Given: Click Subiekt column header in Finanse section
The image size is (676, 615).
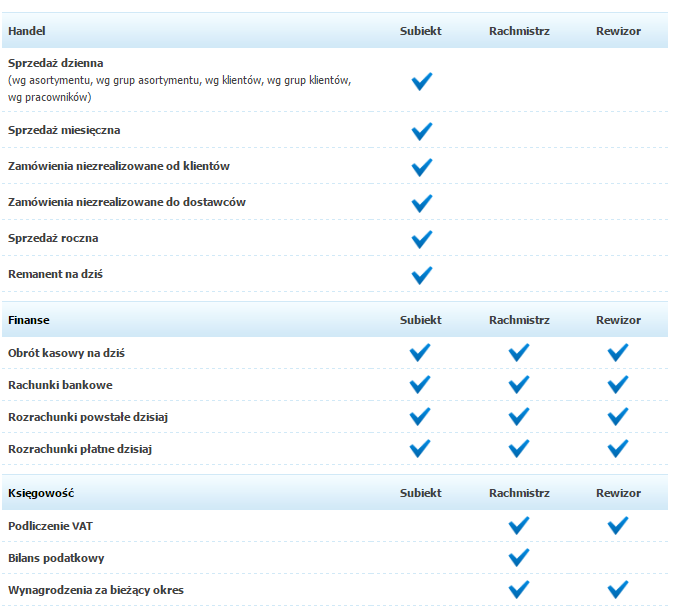Looking at the screenshot, I should [x=420, y=320].
